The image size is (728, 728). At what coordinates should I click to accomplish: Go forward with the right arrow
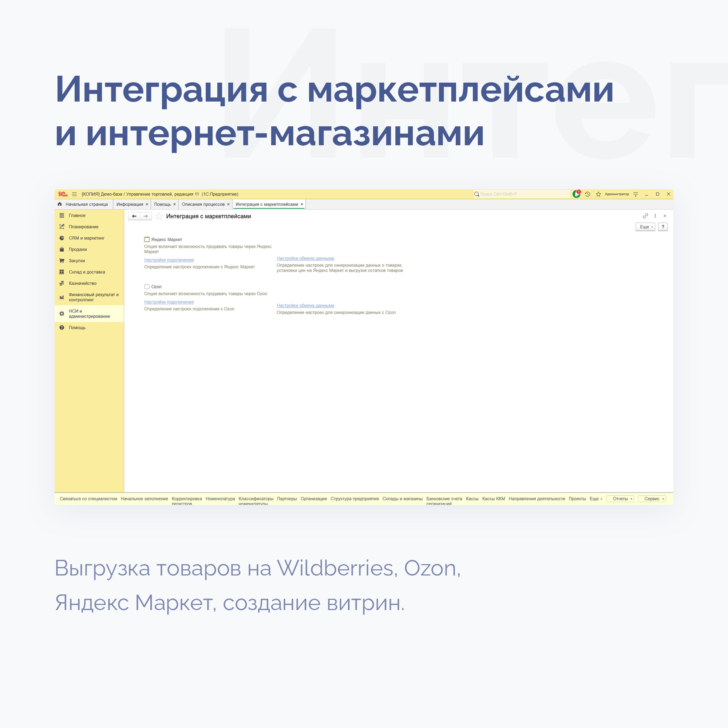[x=146, y=216]
